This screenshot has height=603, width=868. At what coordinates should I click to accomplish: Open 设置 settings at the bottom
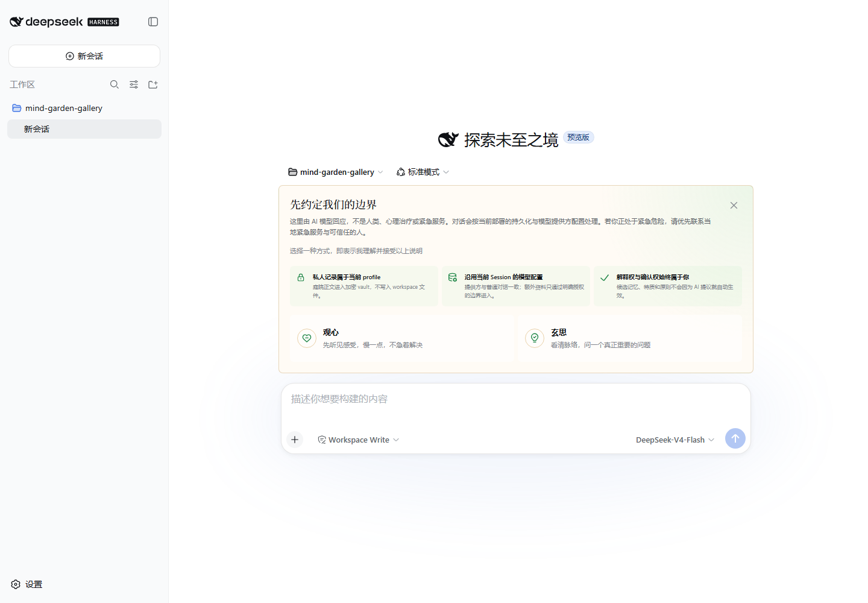[x=27, y=584]
